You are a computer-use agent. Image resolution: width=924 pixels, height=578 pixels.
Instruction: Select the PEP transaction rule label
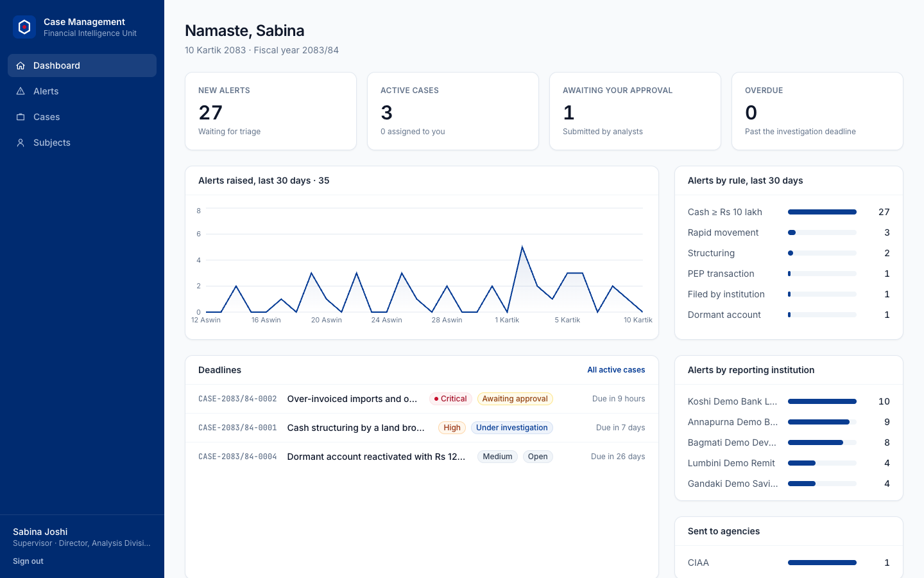click(721, 274)
